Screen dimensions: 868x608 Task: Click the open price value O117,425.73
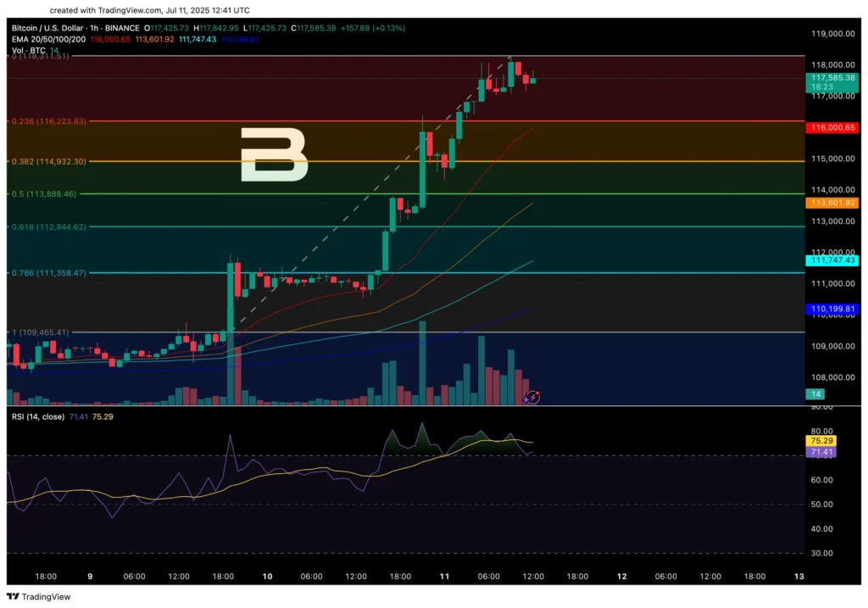(166, 28)
